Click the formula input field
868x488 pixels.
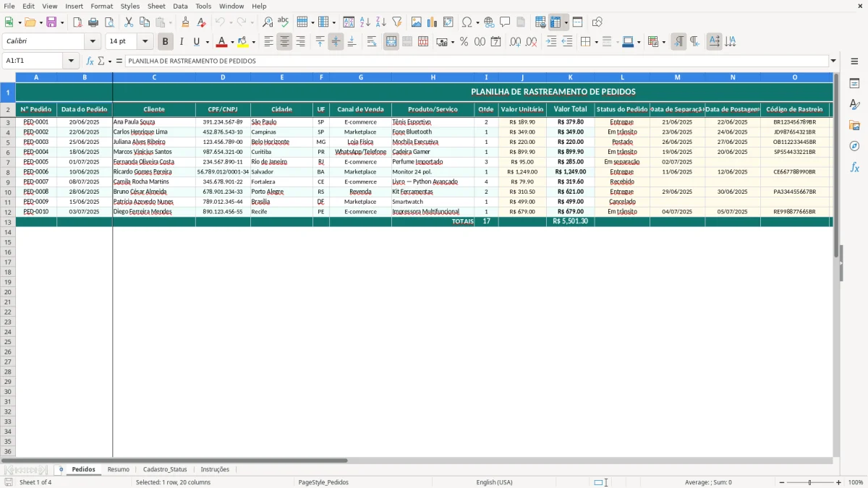tap(477, 61)
